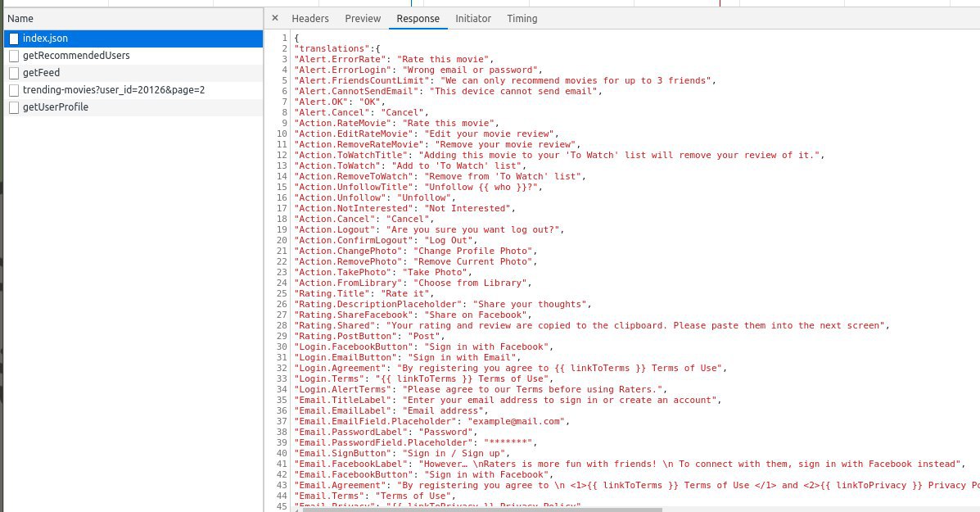Select the getUserProfile request
Viewport: 980px width, 512px height.
(133, 106)
